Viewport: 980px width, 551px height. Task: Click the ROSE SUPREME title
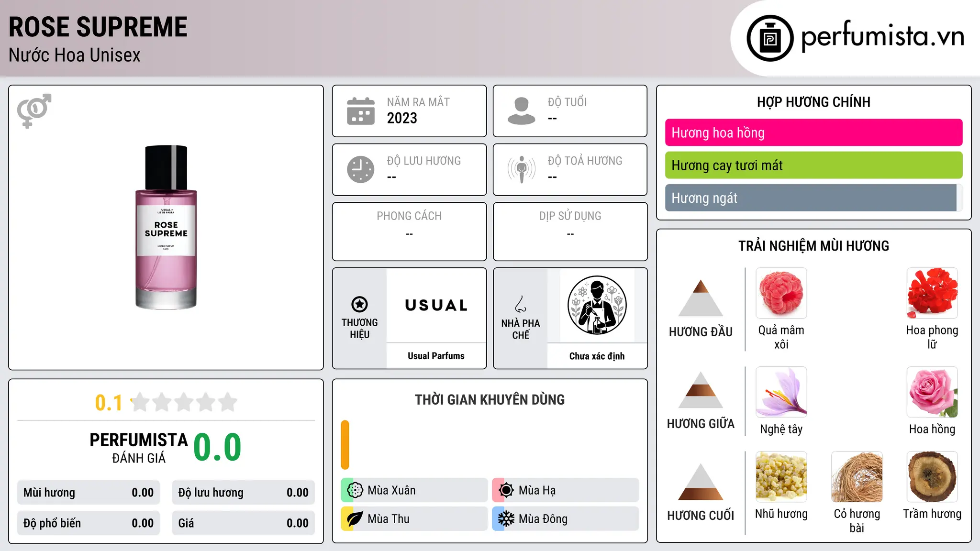(98, 27)
